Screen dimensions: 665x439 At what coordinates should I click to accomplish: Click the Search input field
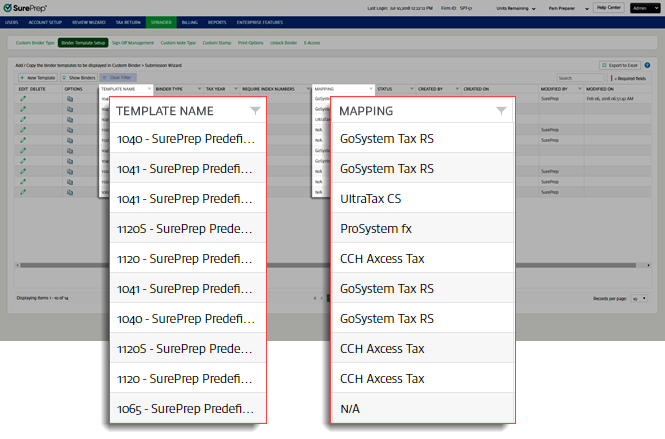click(580, 77)
